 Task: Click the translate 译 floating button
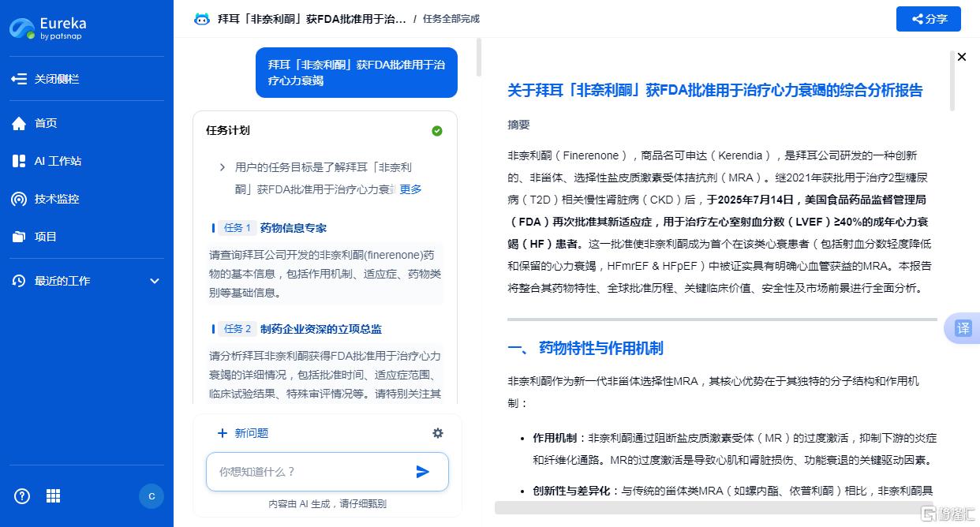[x=963, y=328]
